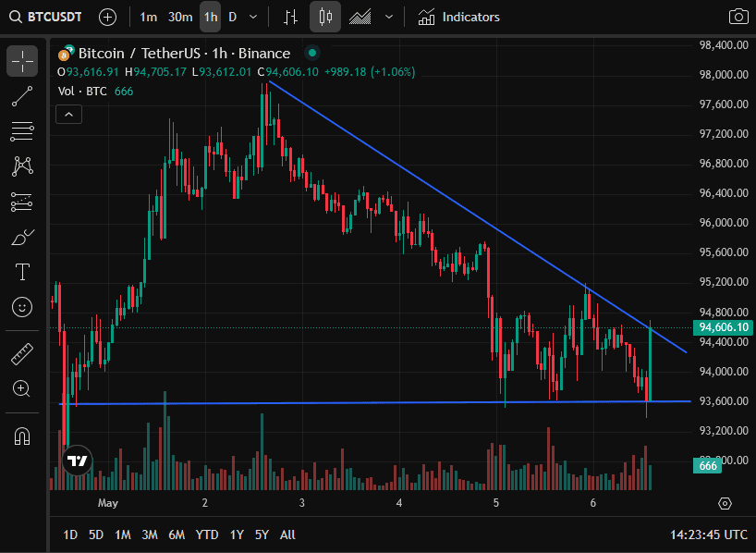Click the 96,000.00 price axis label
This screenshot has height=553, width=756.
click(724, 223)
